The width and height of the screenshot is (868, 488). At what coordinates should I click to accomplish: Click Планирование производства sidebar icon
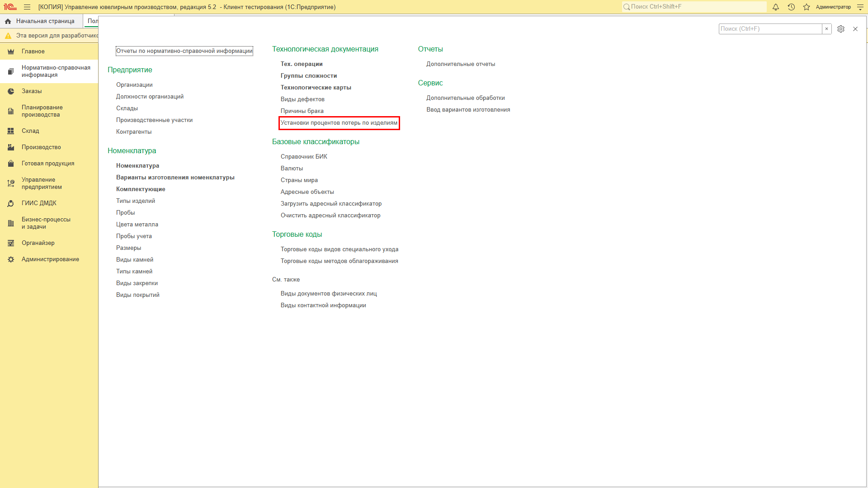point(10,111)
